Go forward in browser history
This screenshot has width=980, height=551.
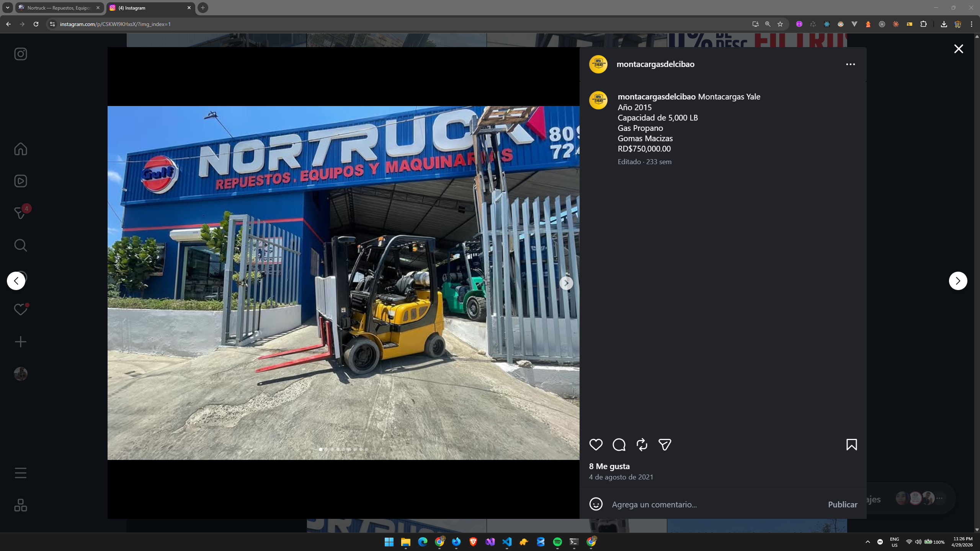(22, 24)
